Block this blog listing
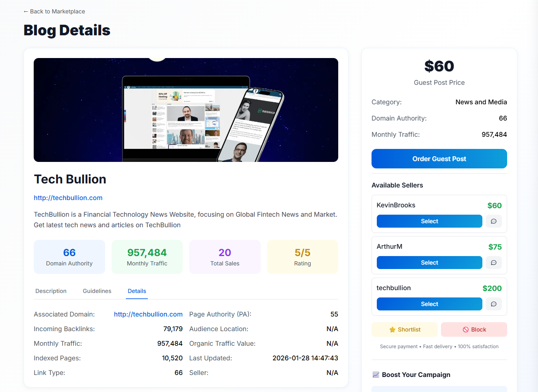The height and width of the screenshot is (392, 538). [x=474, y=329]
